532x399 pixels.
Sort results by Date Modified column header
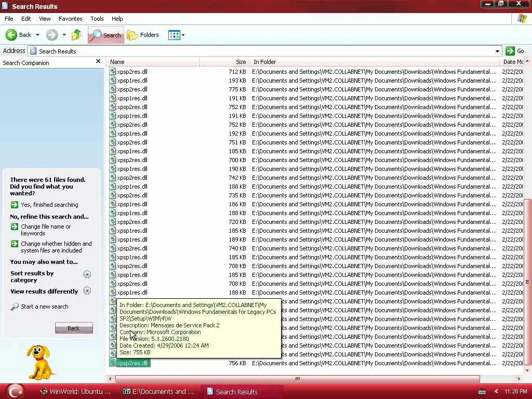click(x=512, y=62)
